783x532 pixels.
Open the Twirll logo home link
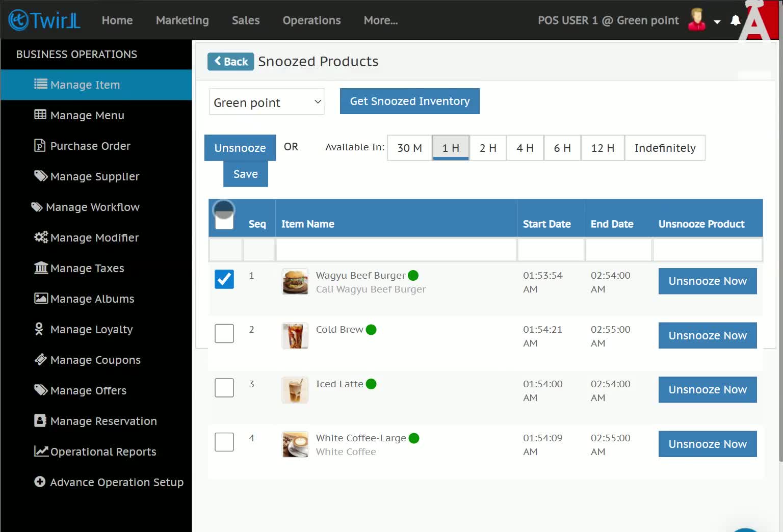pos(44,20)
